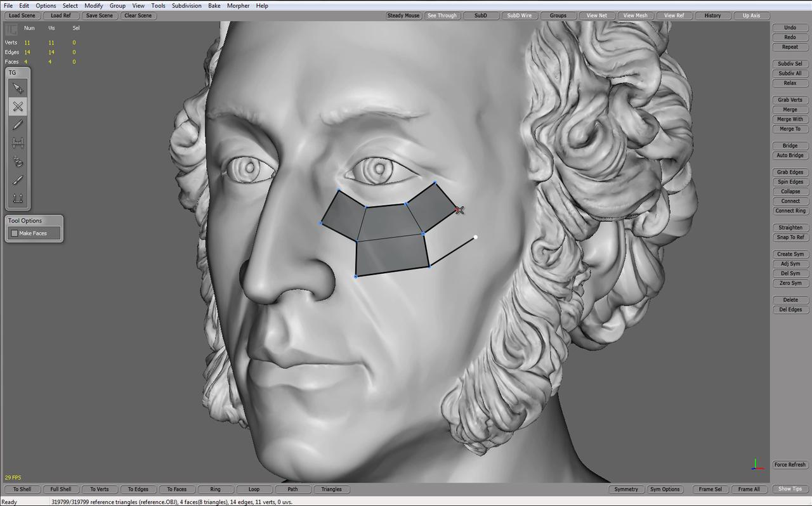Toggle See Through display
Screen dimensions: 812x506
point(442,15)
